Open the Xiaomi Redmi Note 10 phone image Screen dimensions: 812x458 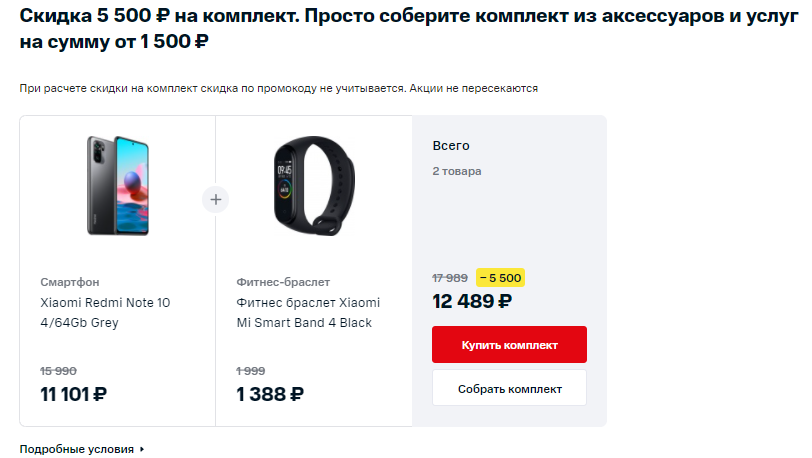118,185
